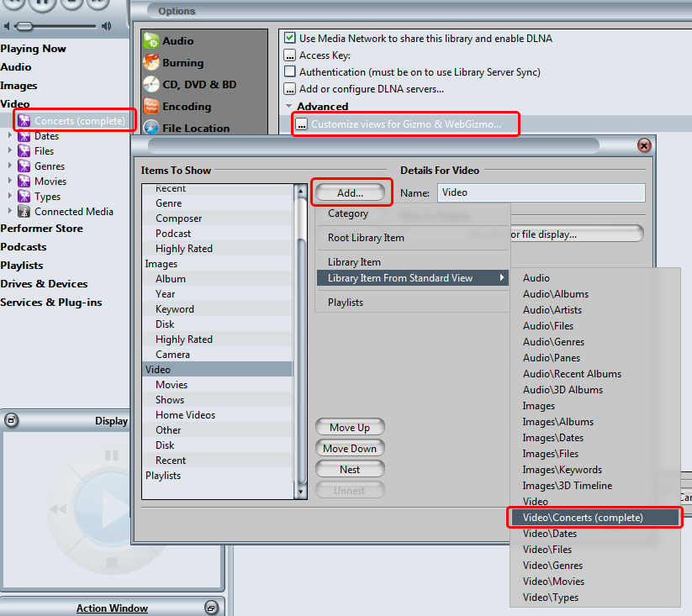Open the Access Key ellipsis button
This screenshot has width=692, height=616.
point(289,55)
